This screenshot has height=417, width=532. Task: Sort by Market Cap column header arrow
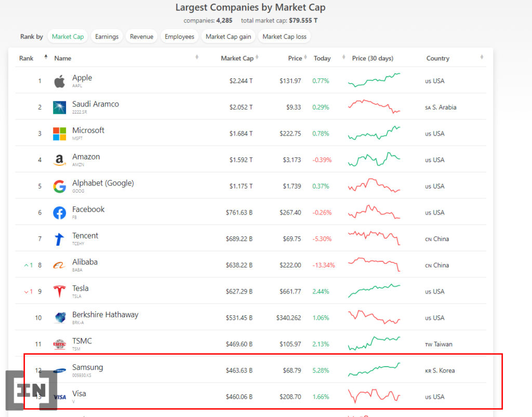[x=257, y=57]
